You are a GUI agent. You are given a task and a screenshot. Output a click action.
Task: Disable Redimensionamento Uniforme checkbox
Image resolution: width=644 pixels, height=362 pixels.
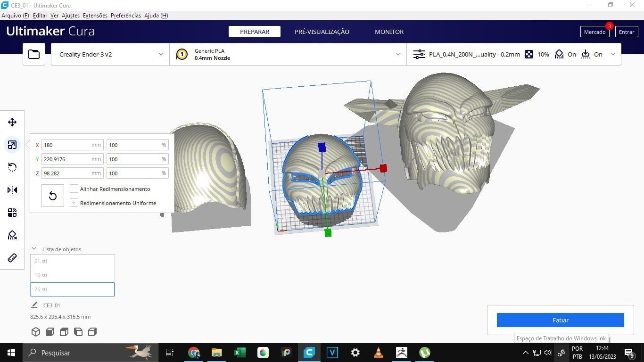click(74, 203)
